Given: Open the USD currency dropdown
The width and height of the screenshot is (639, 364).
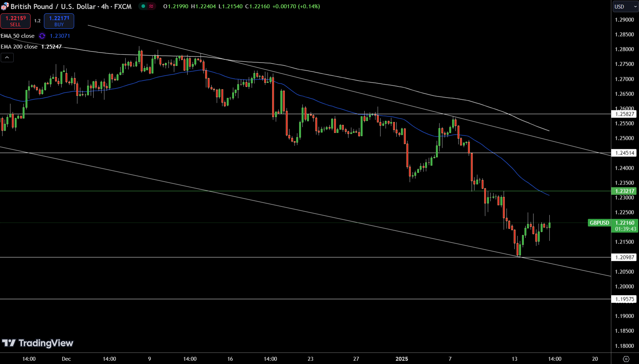Looking at the screenshot, I should pos(626,6).
